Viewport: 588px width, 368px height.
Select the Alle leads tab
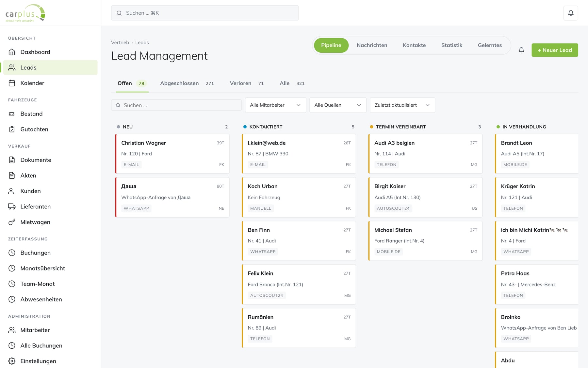(x=292, y=83)
